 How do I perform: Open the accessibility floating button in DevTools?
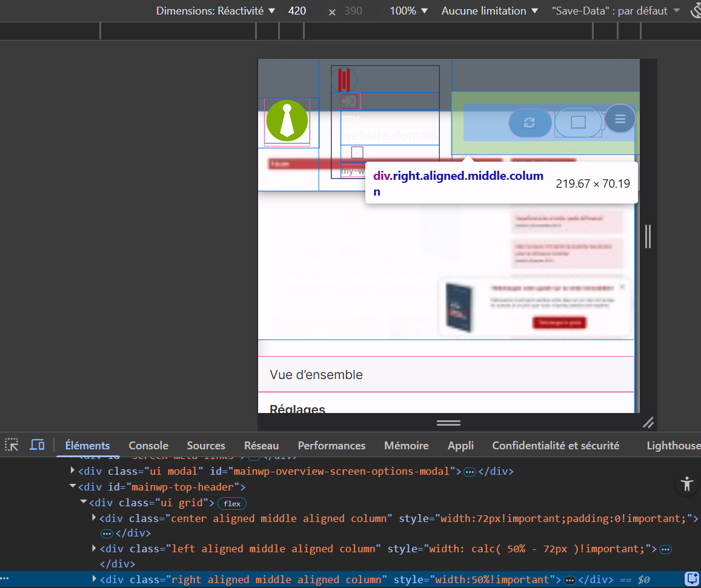pos(686,484)
